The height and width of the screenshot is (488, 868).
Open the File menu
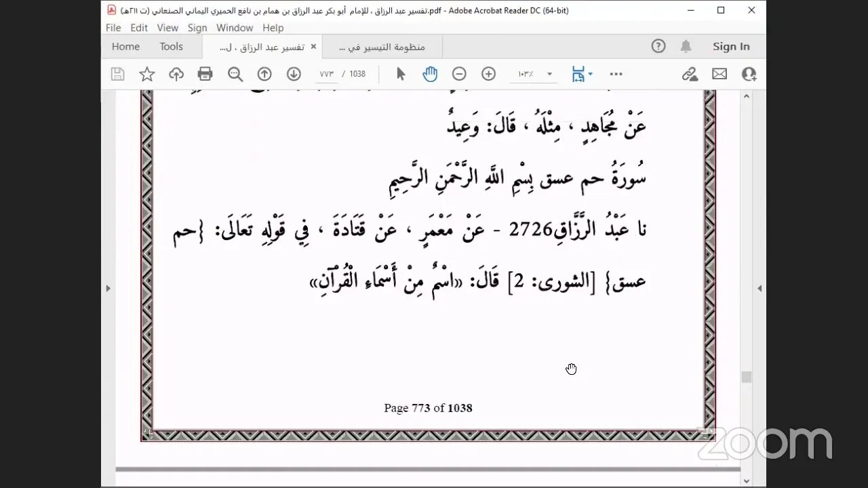click(x=113, y=28)
